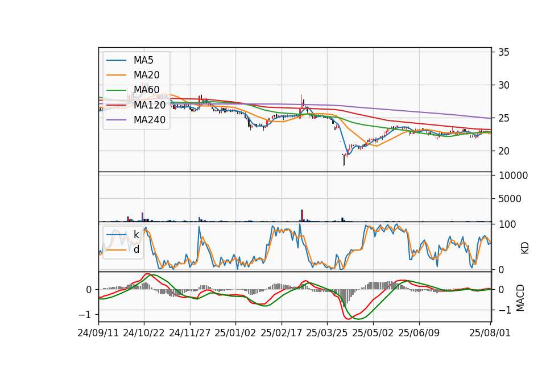Click the 25/01/02 date axis label
Screen dimensions: 546x392
235,333
